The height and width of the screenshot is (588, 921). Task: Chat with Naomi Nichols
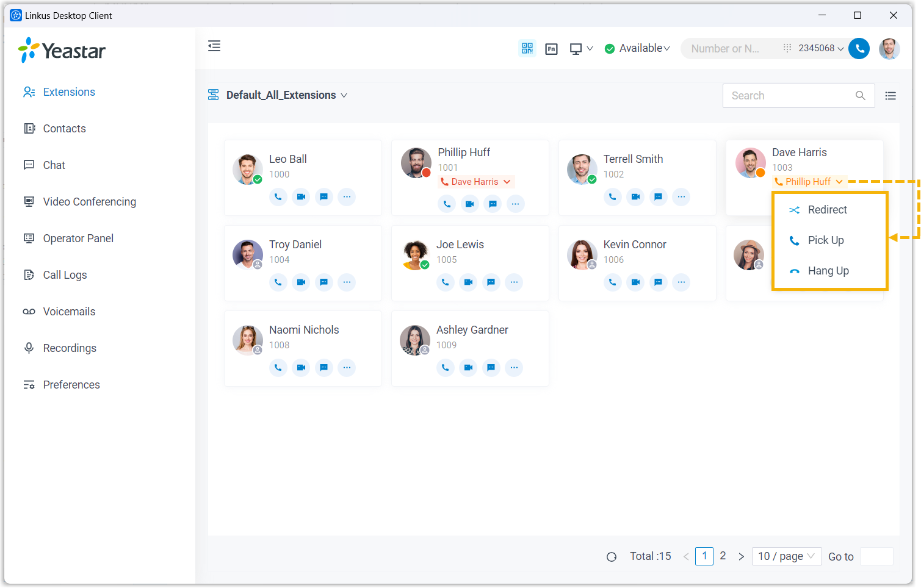click(x=324, y=368)
